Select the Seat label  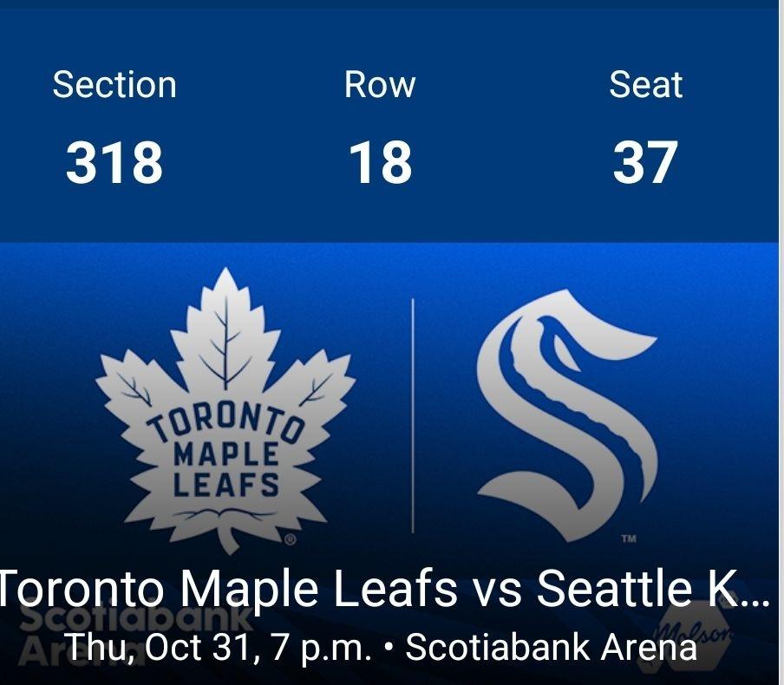pos(645,85)
